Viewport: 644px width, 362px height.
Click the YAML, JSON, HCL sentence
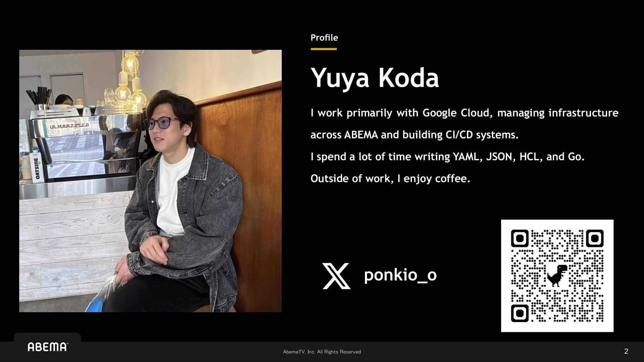point(447,157)
